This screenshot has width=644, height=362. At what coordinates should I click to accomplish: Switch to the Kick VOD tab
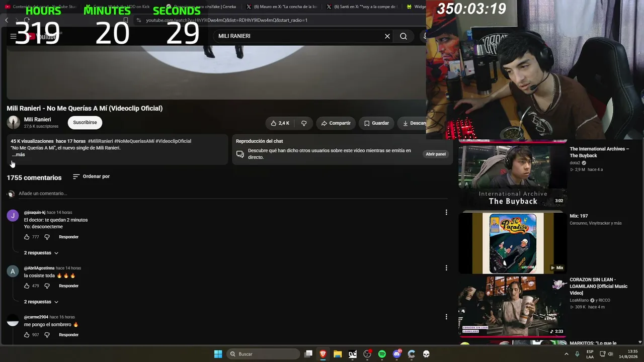(121, 7)
